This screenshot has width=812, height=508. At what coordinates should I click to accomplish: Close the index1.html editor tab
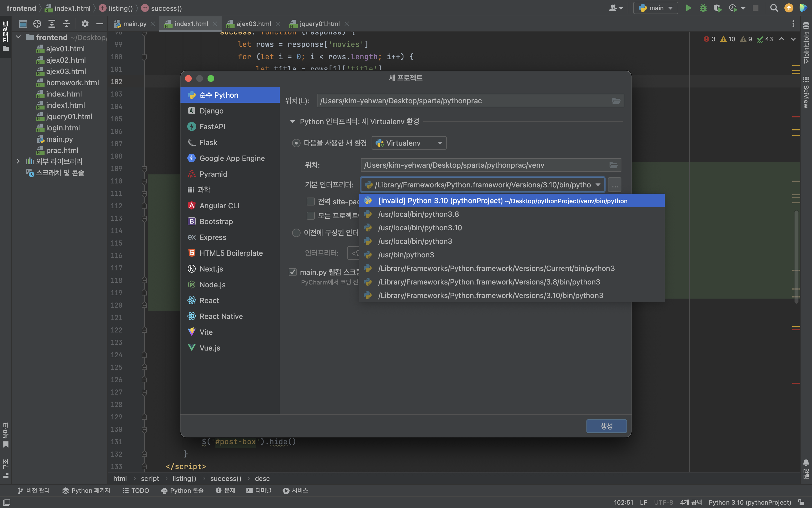(215, 24)
